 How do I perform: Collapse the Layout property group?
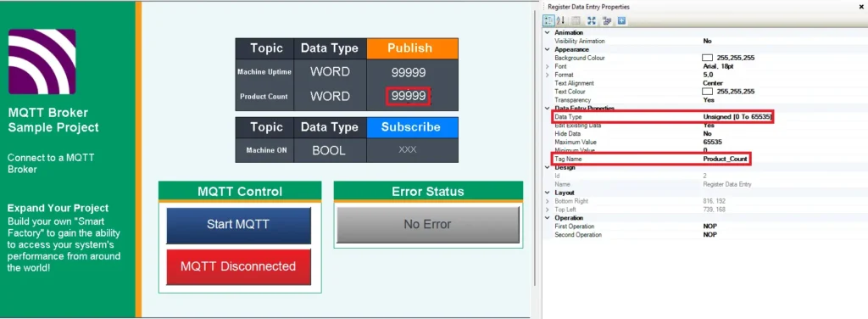(548, 193)
